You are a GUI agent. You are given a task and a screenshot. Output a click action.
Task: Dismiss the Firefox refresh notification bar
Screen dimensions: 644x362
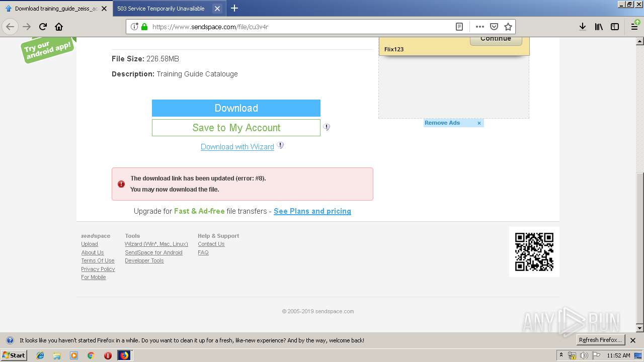click(x=633, y=340)
